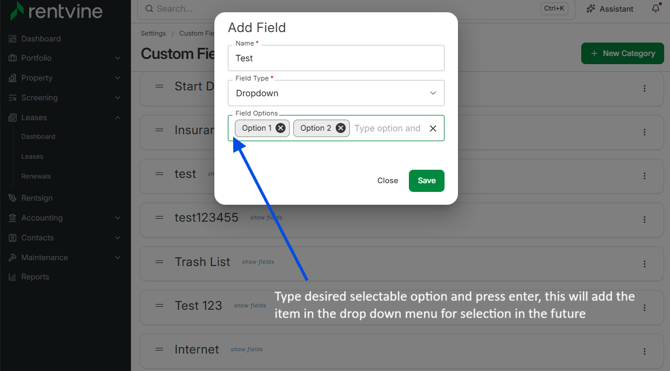
Task: Click the Reports chart icon
Action: click(12, 277)
